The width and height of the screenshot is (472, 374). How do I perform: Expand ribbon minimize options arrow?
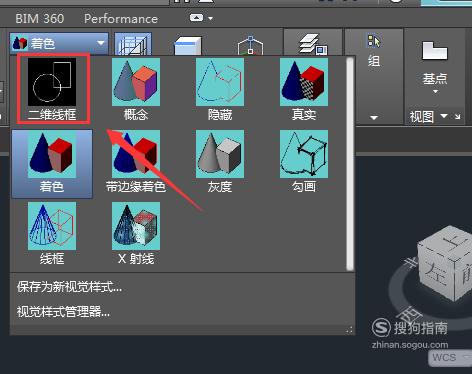210,18
